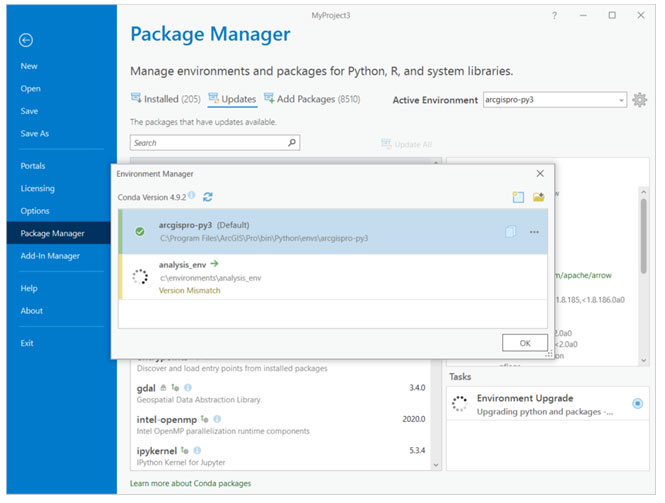This screenshot has width=665, height=503.
Task: Clone the arcgispro-py3 environment
Action: (511, 232)
